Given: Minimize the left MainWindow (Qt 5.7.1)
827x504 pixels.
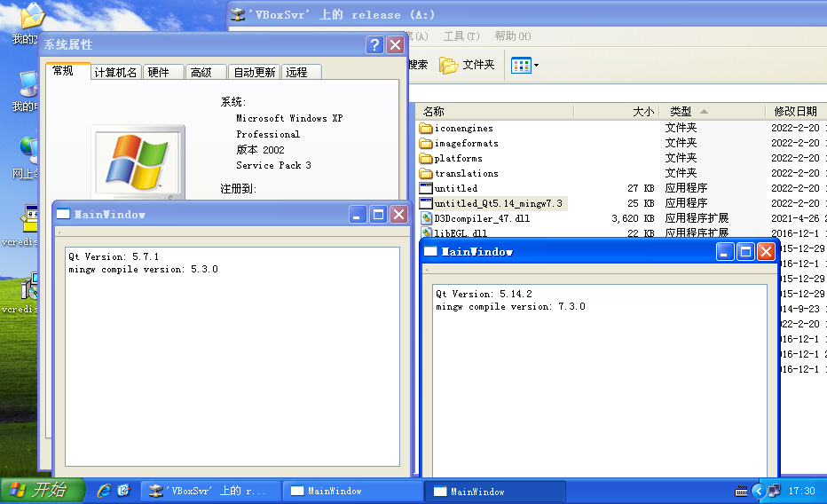Looking at the screenshot, I should (x=358, y=215).
